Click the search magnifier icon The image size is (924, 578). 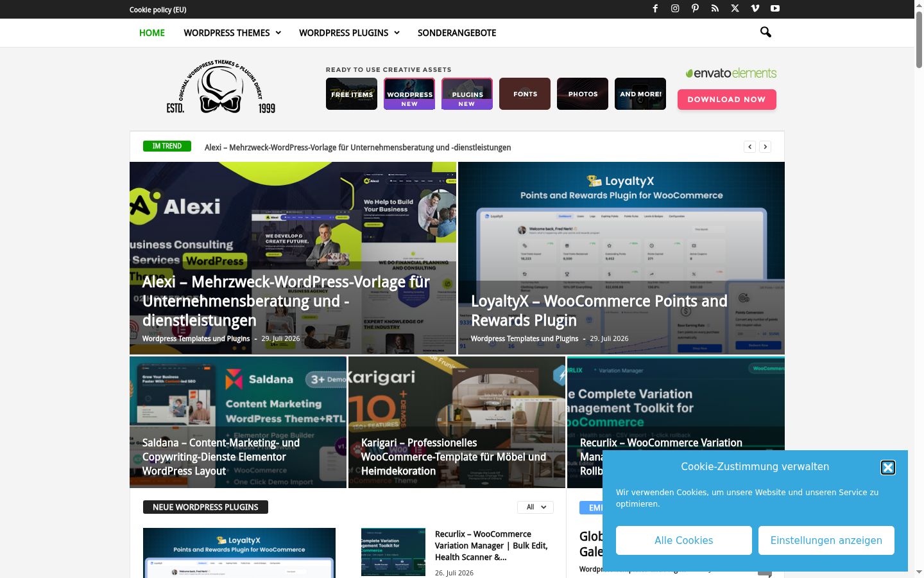coord(766,32)
